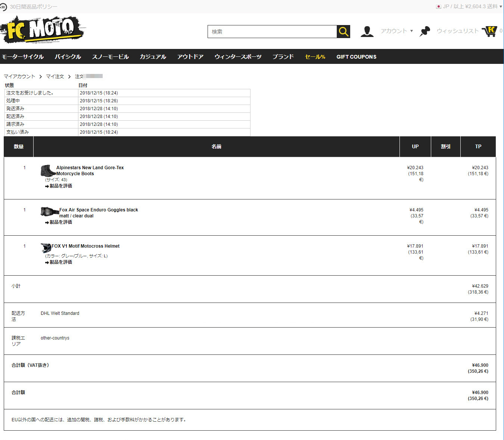Click the FOX V1 helmet thumbnail
This screenshot has width=504, height=440.
[x=46, y=248]
